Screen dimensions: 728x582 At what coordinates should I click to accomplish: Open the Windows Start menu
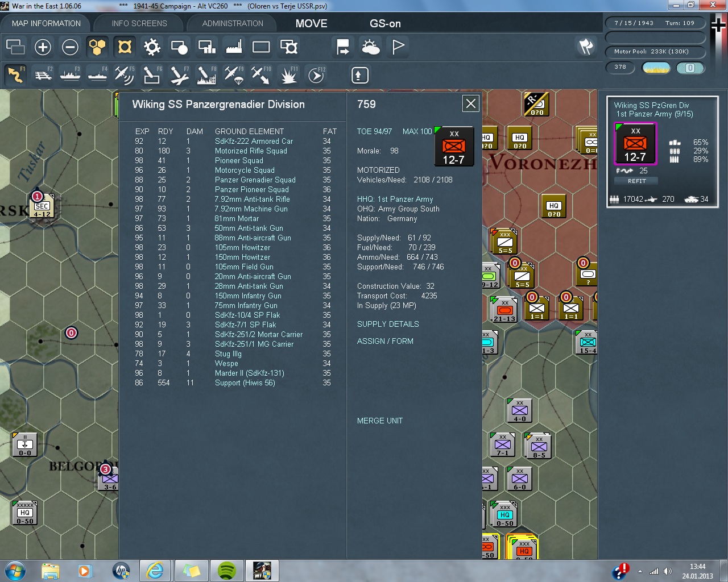click(15, 570)
